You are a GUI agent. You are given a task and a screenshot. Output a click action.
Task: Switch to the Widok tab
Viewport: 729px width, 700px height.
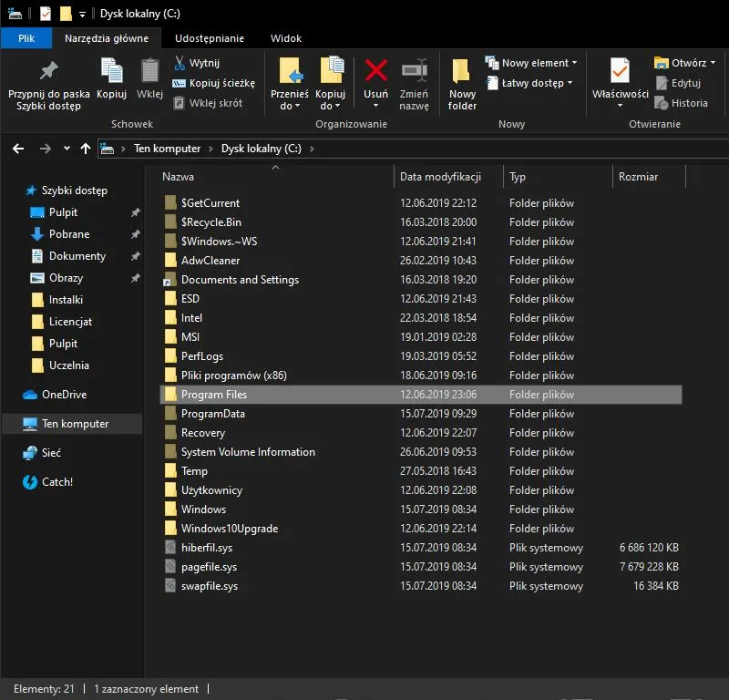[285, 38]
